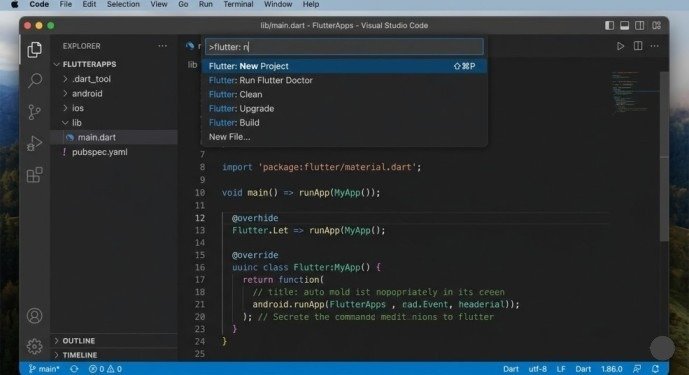Viewport: 689px width, 375px height.
Task: Open the Manage gear icon
Action: click(x=34, y=346)
